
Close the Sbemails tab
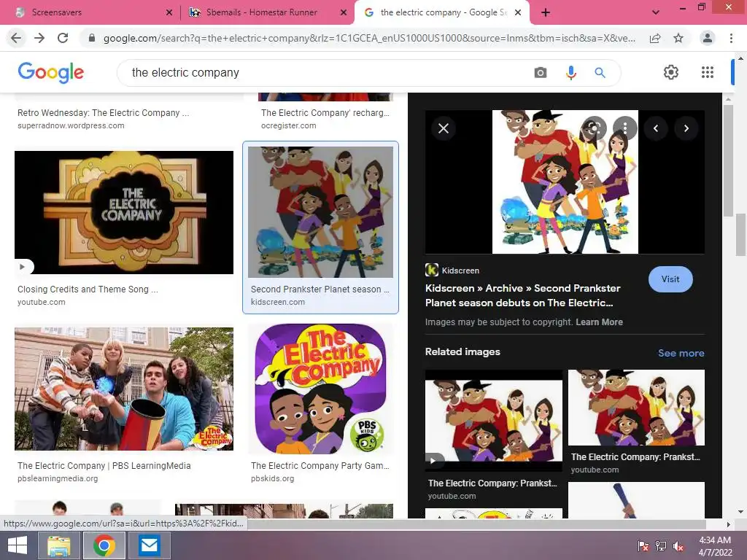pos(343,12)
